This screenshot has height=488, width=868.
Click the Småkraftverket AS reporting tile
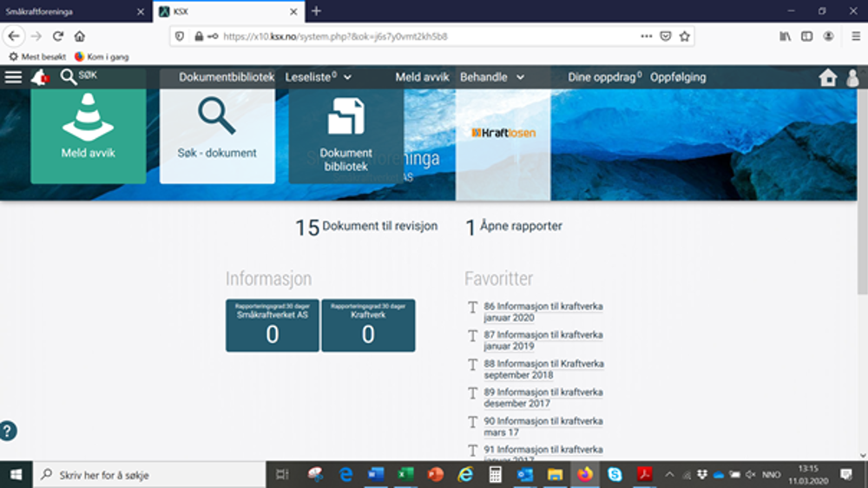(x=272, y=326)
